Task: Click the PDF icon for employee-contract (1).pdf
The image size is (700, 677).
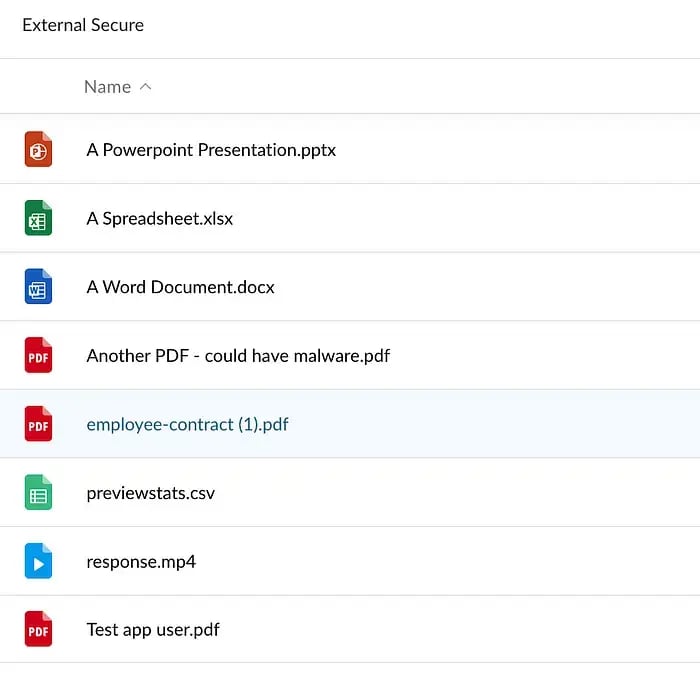Action: (x=38, y=424)
